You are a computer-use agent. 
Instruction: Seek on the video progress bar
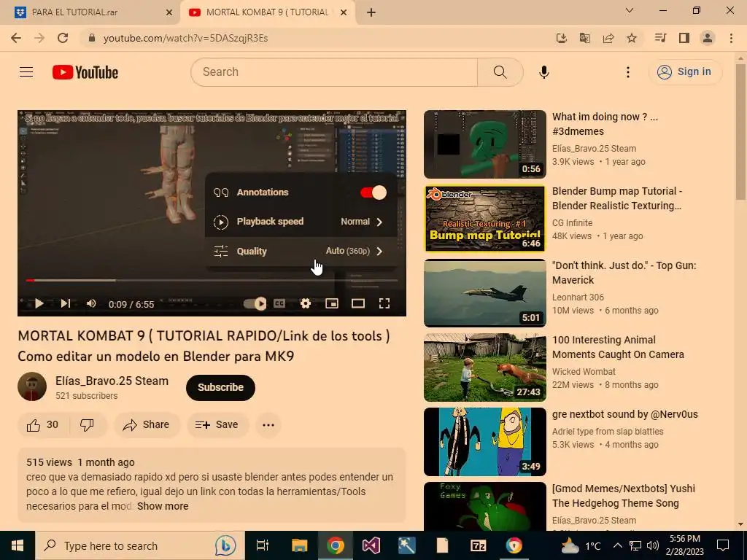212,280
